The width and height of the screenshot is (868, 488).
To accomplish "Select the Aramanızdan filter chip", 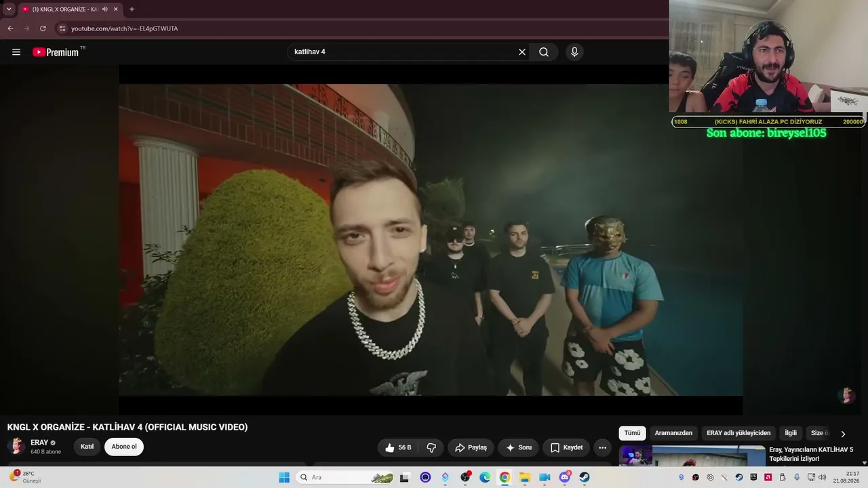I will point(673,433).
